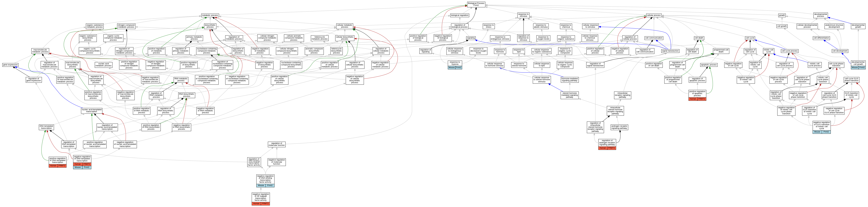Click 'regulation of gene expression' node
The height and width of the screenshot is (207, 868).
click(34, 80)
